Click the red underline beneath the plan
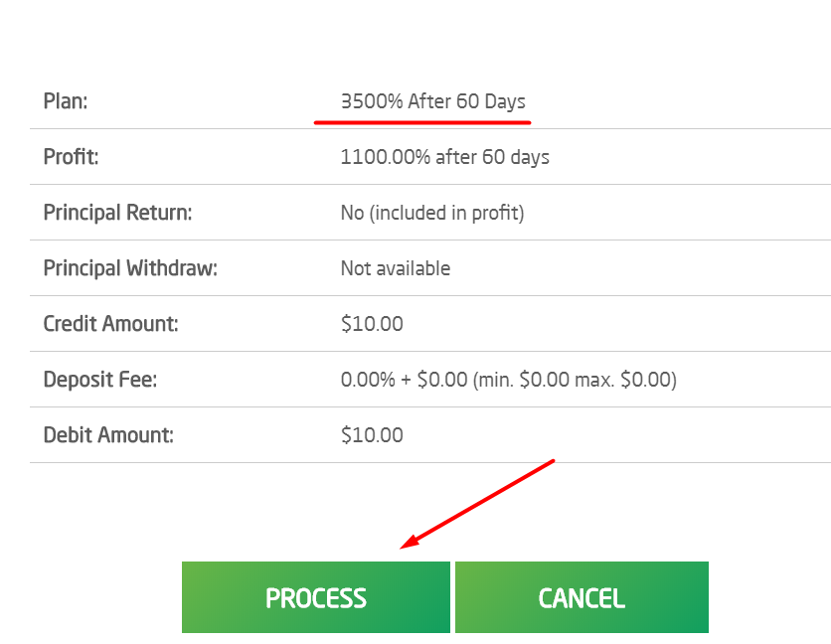The height and width of the screenshot is (644, 831). (x=422, y=123)
